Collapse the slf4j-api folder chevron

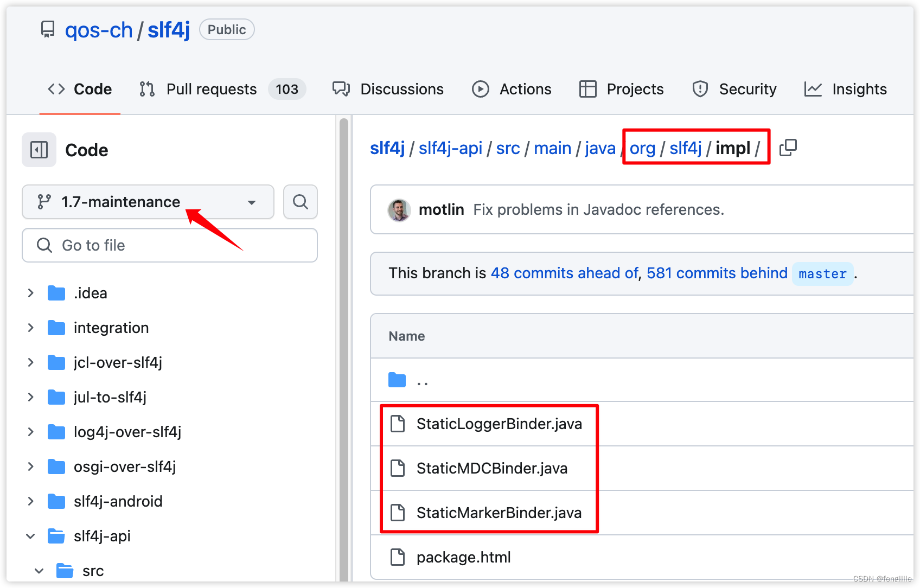coord(31,536)
